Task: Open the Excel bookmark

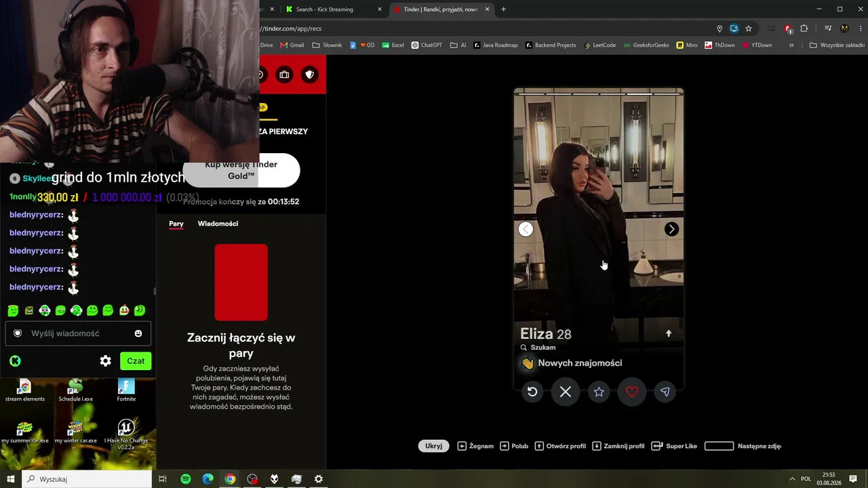Action: pyautogui.click(x=393, y=45)
